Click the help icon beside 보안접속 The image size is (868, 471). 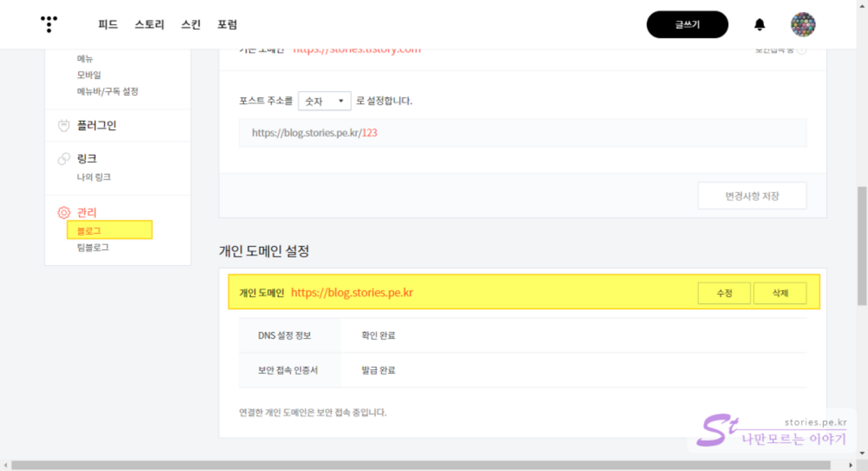point(801,51)
